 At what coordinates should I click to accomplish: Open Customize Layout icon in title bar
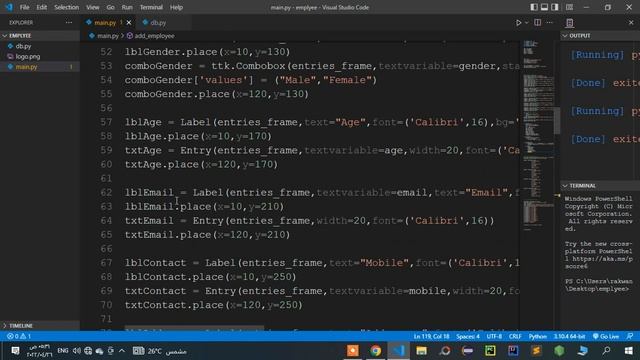pyautogui.click(x=569, y=7)
